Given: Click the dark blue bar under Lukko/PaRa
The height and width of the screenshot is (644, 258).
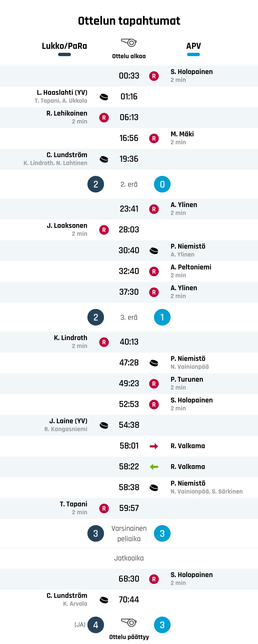Looking at the screenshot, I should (x=64, y=54).
